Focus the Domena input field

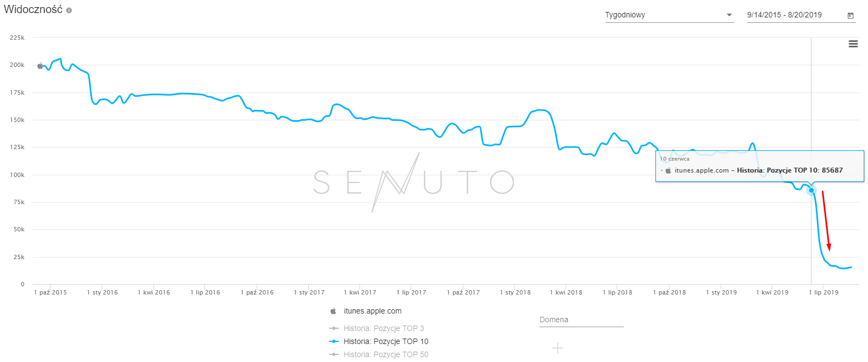pos(581,320)
